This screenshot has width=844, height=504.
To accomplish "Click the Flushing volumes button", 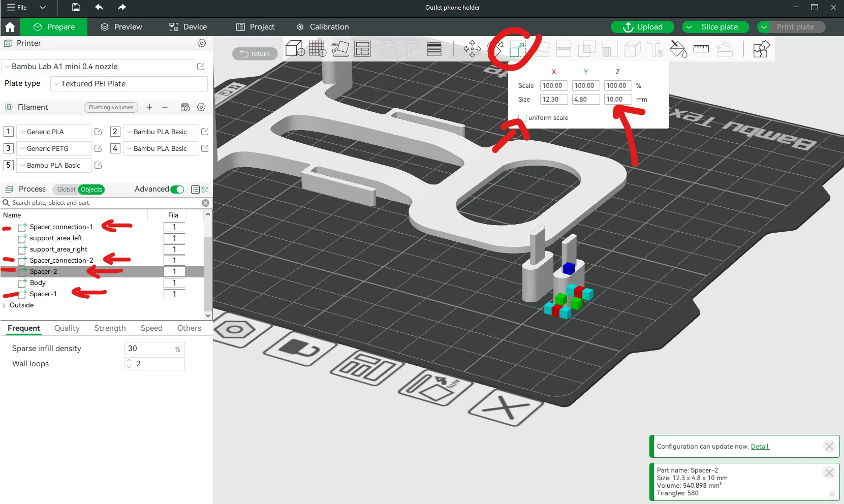I will (111, 107).
